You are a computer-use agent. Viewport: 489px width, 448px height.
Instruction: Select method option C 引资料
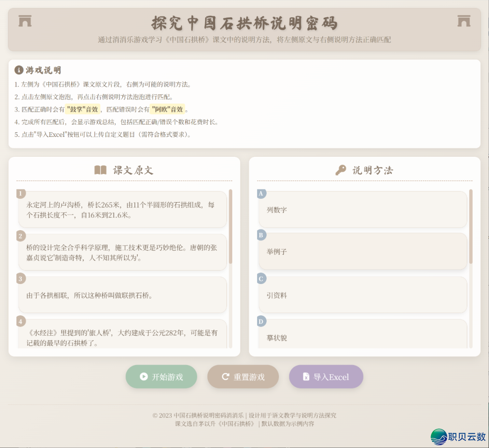[x=363, y=295]
